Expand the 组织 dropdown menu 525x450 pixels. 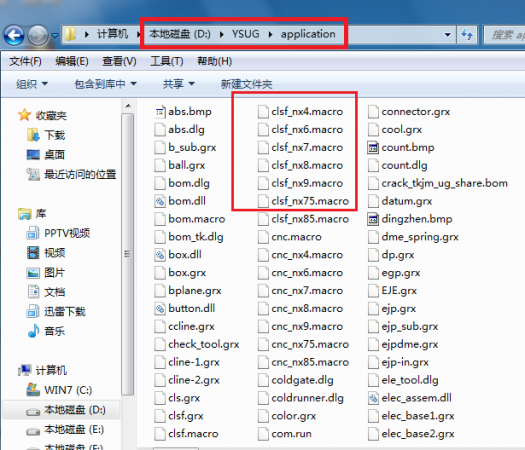tap(32, 84)
